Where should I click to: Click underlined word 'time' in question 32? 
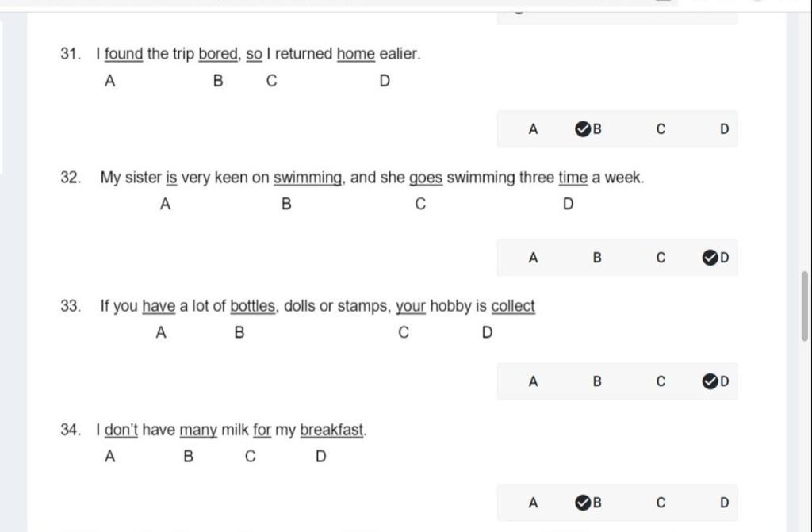tap(573, 178)
